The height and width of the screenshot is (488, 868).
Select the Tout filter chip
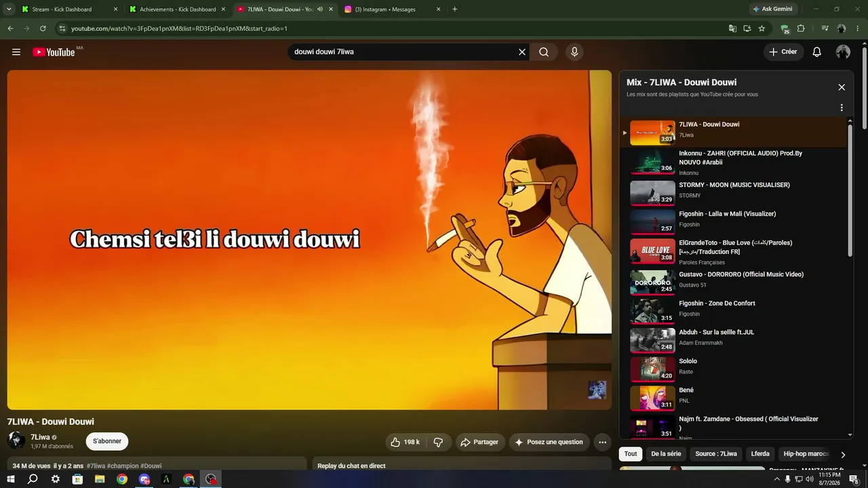click(x=631, y=454)
